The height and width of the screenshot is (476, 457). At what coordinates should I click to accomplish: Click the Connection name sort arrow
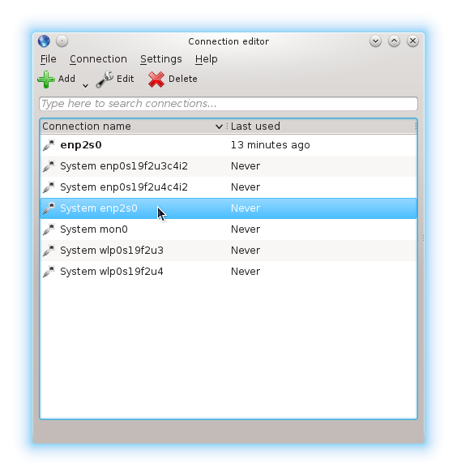pos(219,127)
